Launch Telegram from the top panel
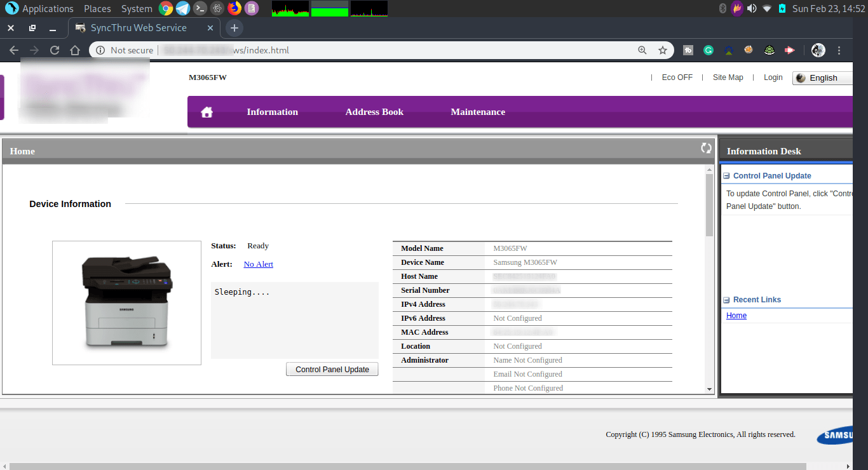Image resolution: width=868 pixels, height=470 pixels. 183,8
